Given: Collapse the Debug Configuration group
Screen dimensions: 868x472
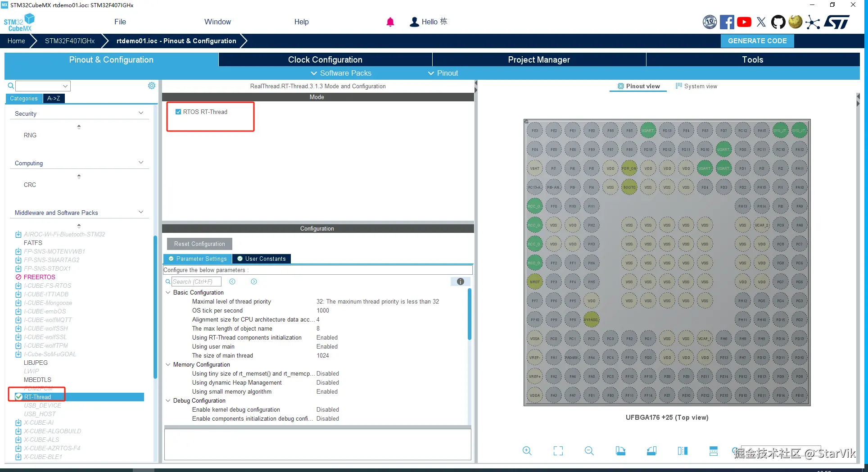Looking at the screenshot, I should [x=168, y=400].
